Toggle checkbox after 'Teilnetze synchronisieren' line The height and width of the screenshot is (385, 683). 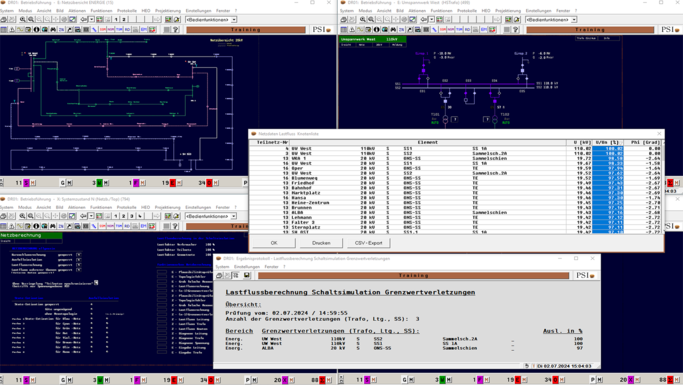click(x=96, y=283)
